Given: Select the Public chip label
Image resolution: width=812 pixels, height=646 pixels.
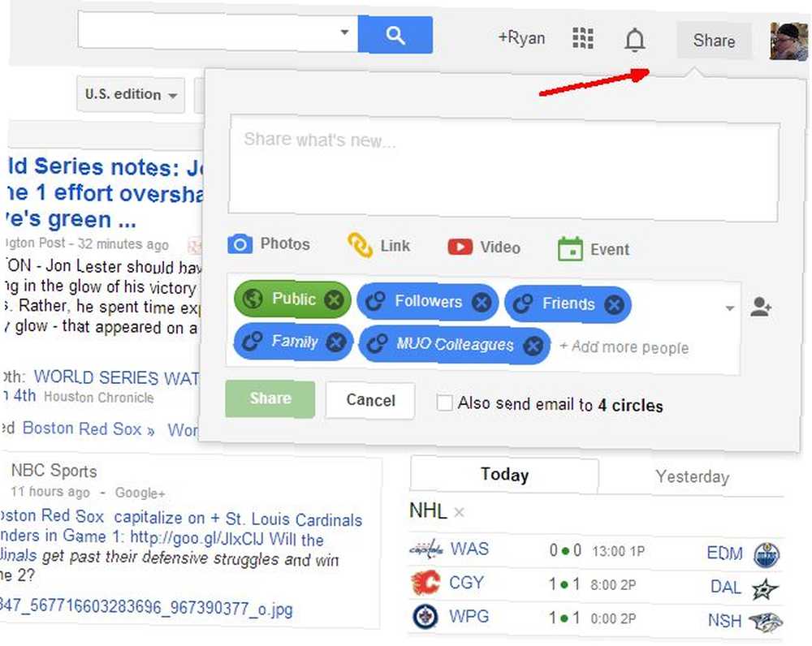Looking at the screenshot, I should click(x=294, y=299).
